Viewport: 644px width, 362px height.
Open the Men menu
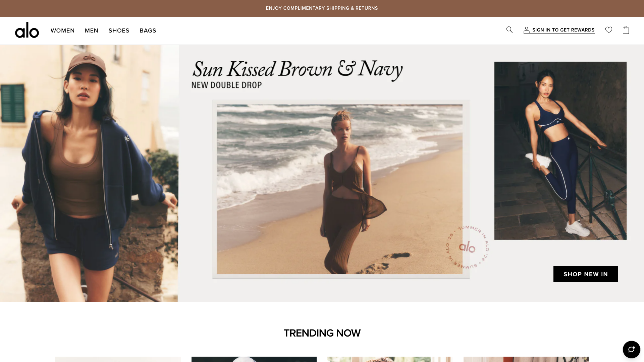pos(92,31)
